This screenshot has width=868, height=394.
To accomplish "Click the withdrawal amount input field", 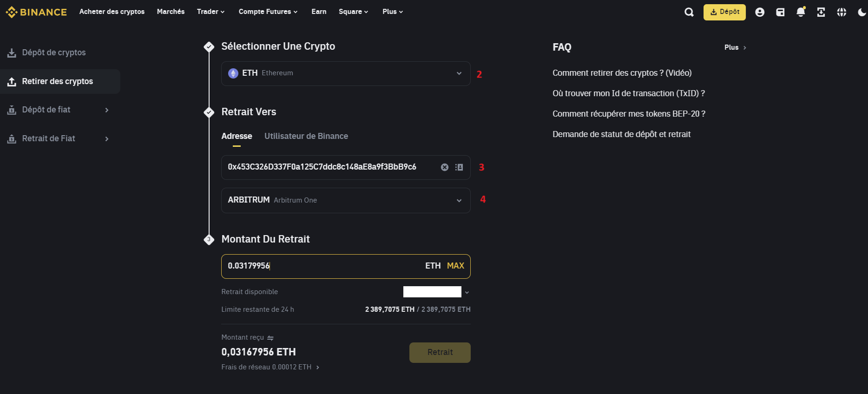I will pos(321,266).
